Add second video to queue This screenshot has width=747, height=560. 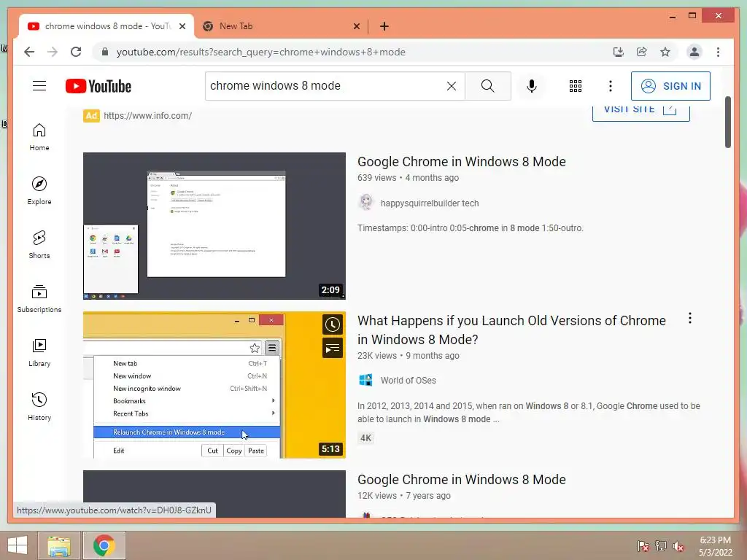tap(333, 348)
